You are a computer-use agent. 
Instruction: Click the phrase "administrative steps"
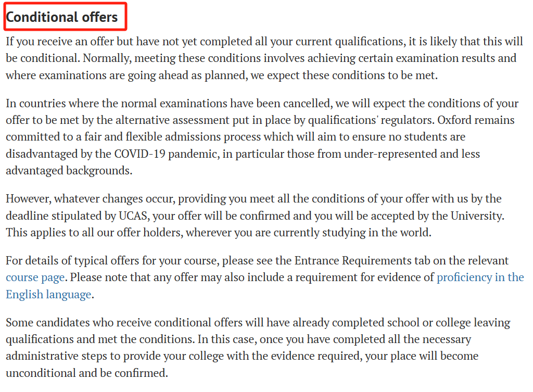click(63, 356)
